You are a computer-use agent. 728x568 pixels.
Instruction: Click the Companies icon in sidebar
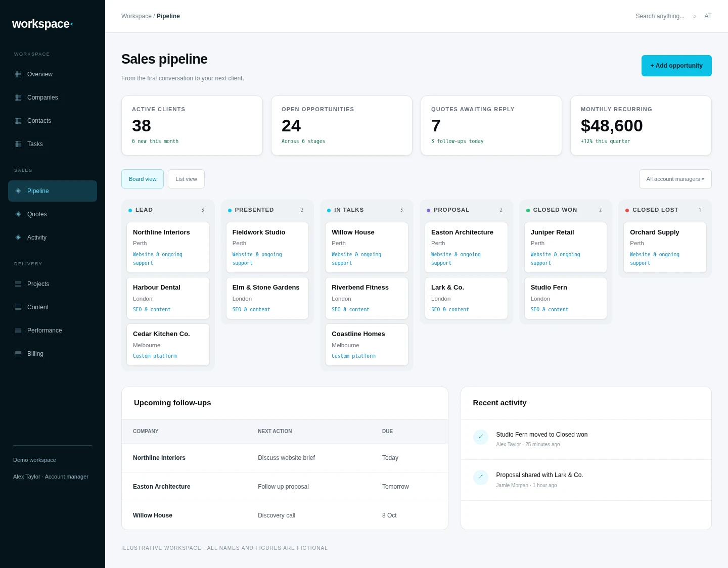(x=18, y=98)
